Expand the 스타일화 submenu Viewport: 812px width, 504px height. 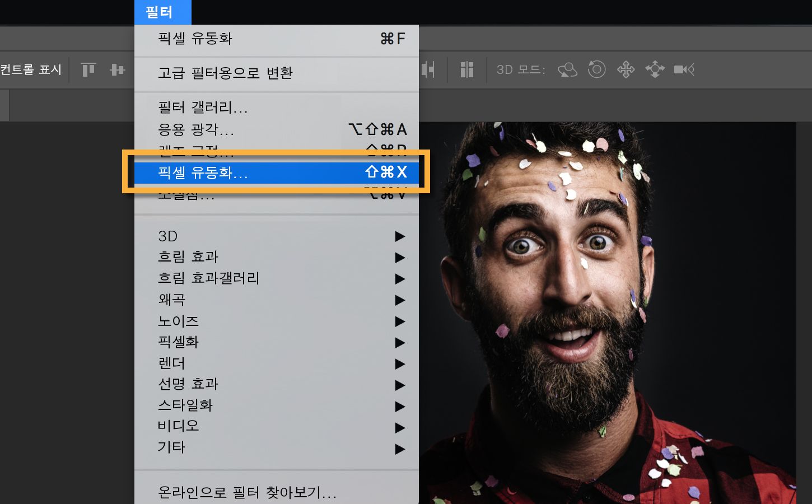pyautogui.click(x=185, y=405)
